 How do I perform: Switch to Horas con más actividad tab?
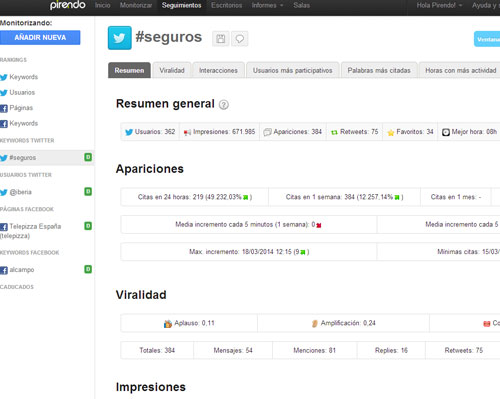click(x=460, y=70)
